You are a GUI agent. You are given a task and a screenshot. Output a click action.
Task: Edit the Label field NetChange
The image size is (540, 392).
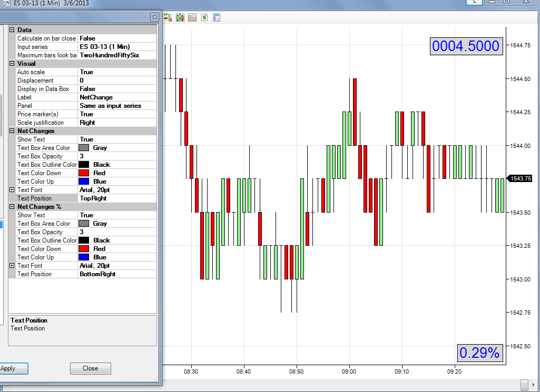click(117, 97)
